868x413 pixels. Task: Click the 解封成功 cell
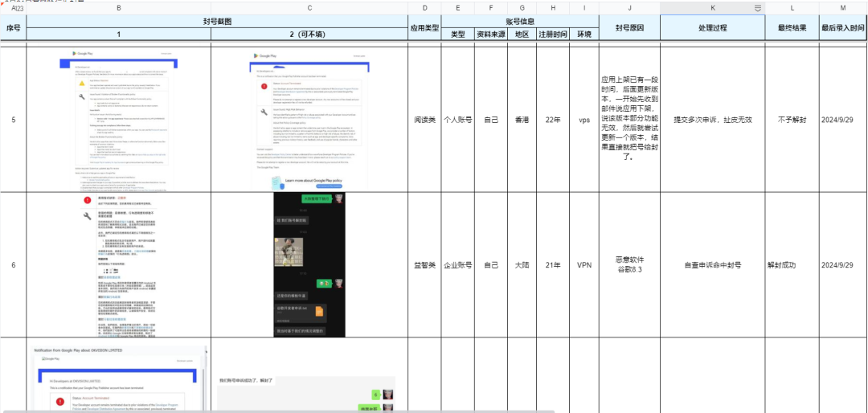[x=792, y=264]
